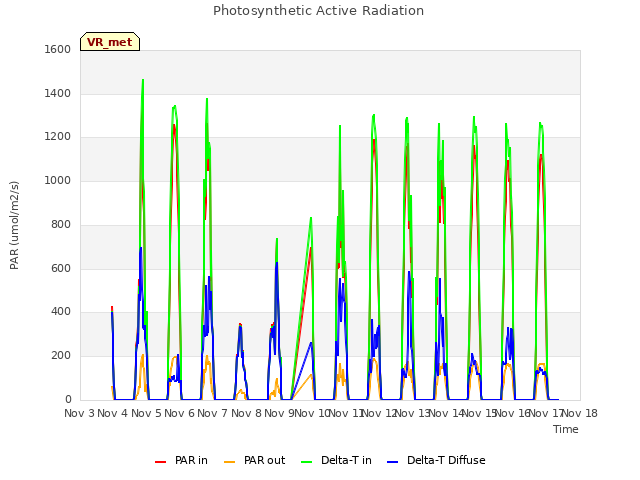
Task: Click the 800 y-axis tick label
Action: pos(61,224)
